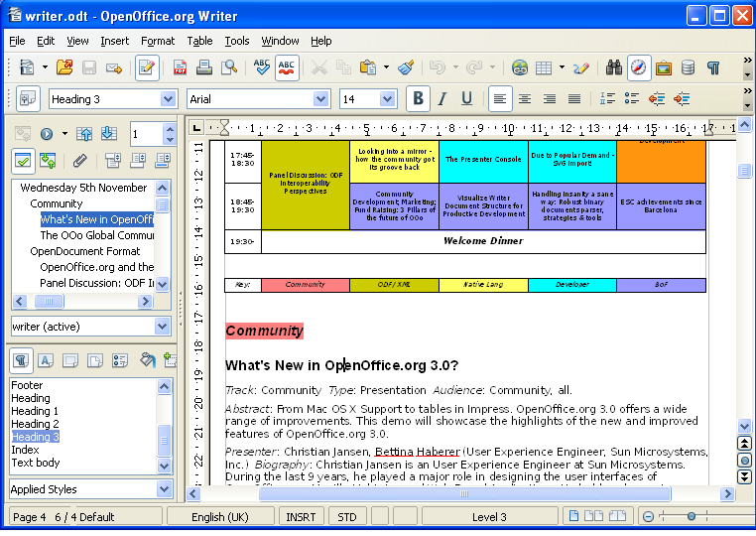Open the Gallery icon in toolbar

664,68
